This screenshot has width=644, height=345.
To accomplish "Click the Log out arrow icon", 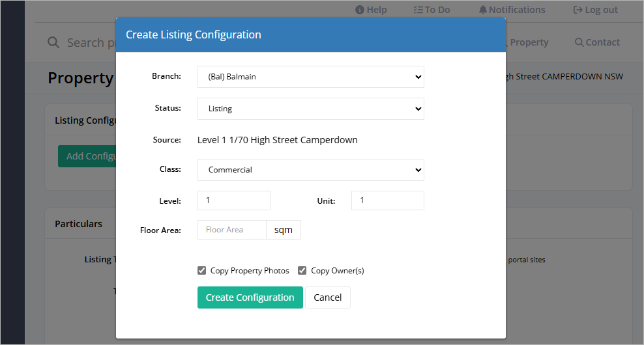I will (578, 10).
